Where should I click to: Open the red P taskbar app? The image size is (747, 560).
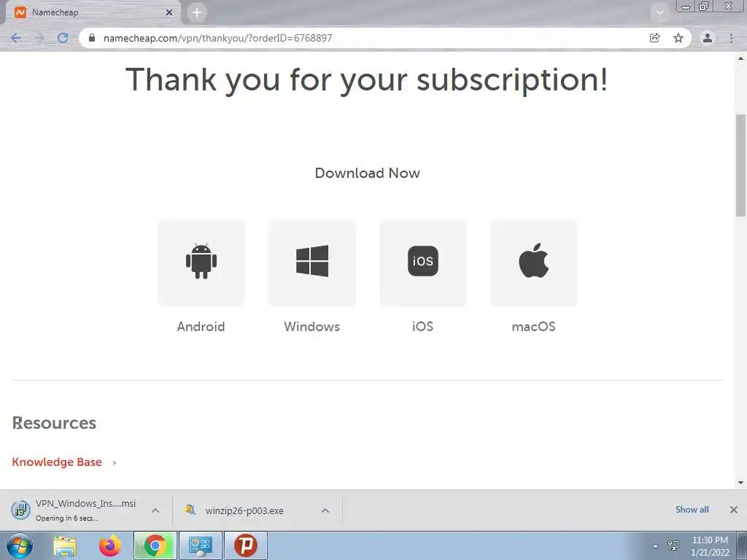click(246, 545)
